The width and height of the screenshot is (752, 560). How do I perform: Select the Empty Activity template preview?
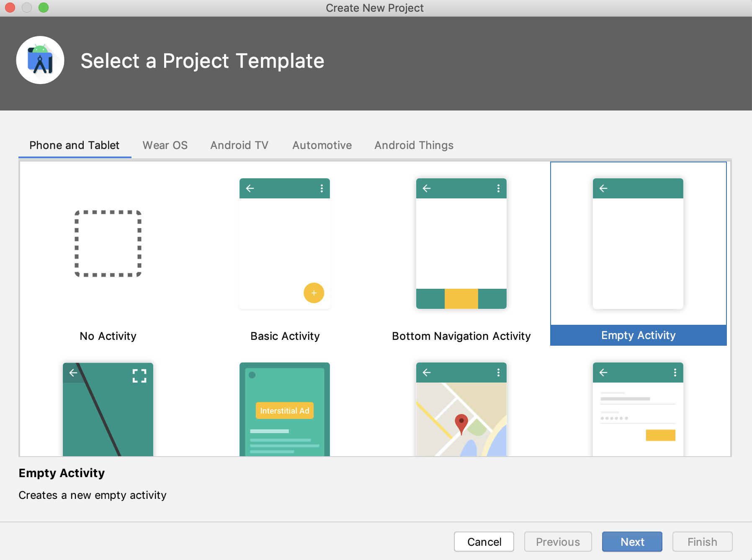[x=638, y=244]
